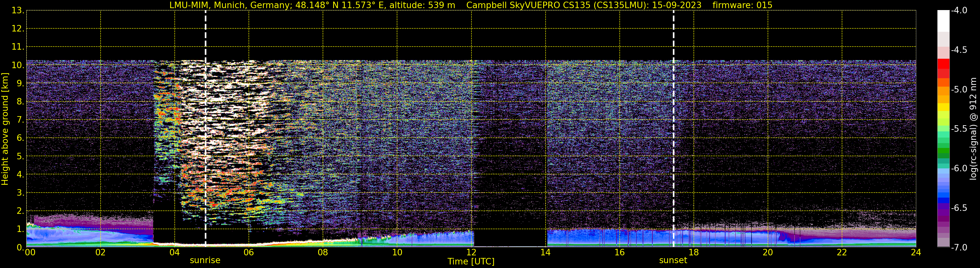Click the '10' tick label on the time axis
The image size is (980, 268).
click(397, 252)
